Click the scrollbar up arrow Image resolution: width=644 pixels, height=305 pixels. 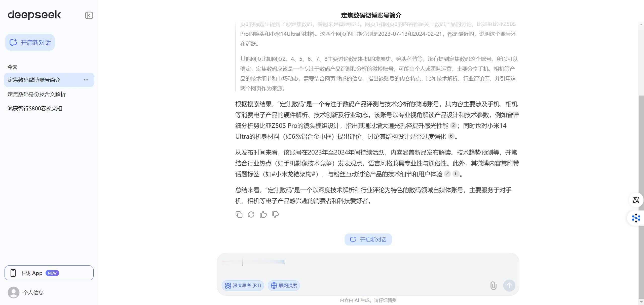coord(641,24)
